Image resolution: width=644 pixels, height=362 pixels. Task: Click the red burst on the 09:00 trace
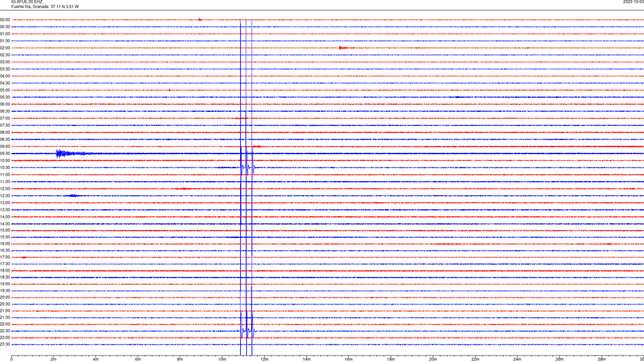click(257, 147)
